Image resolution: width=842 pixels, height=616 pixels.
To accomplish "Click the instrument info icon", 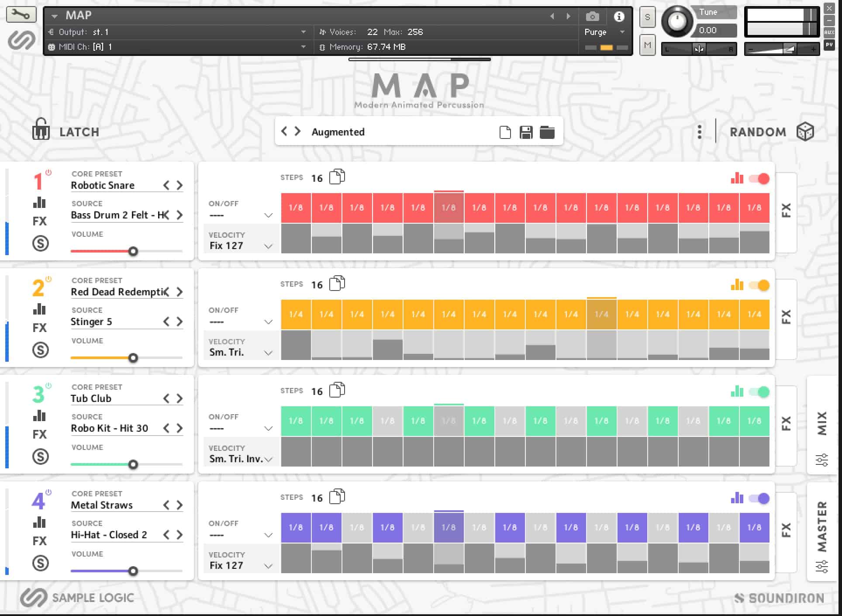I will (x=619, y=17).
